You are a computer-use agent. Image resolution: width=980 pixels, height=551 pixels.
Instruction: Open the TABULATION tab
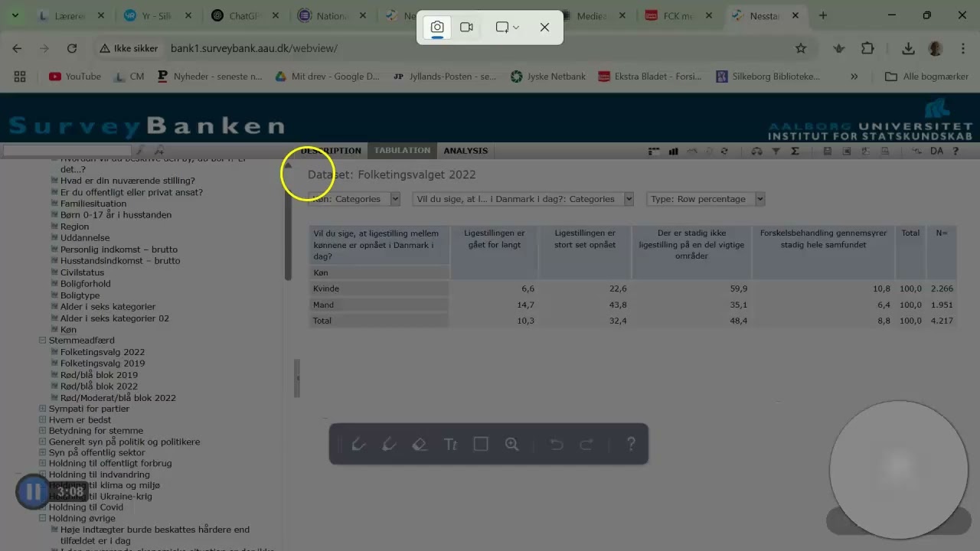pos(402,151)
